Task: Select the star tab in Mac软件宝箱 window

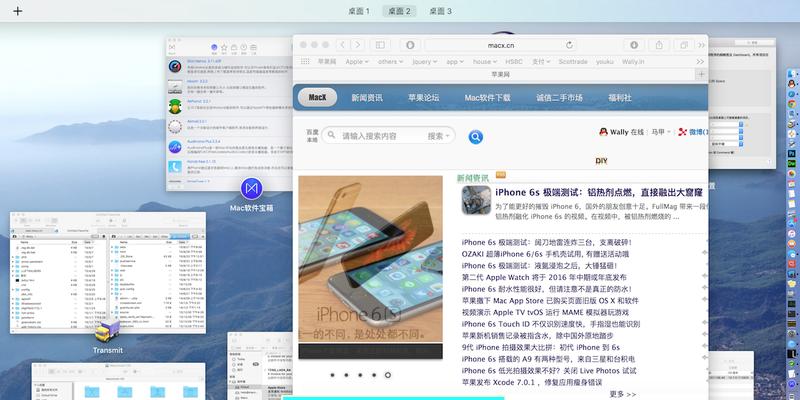Action: click(x=224, y=47)
